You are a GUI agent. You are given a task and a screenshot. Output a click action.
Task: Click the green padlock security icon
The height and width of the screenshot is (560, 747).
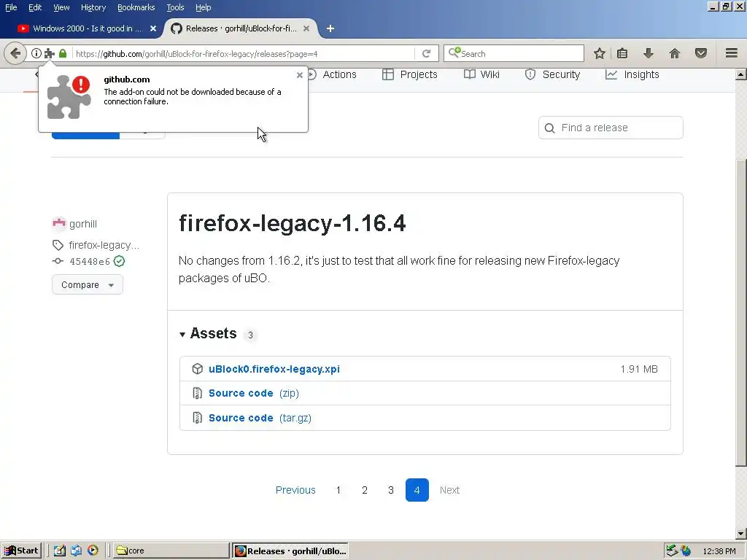[x=63, y=53]
